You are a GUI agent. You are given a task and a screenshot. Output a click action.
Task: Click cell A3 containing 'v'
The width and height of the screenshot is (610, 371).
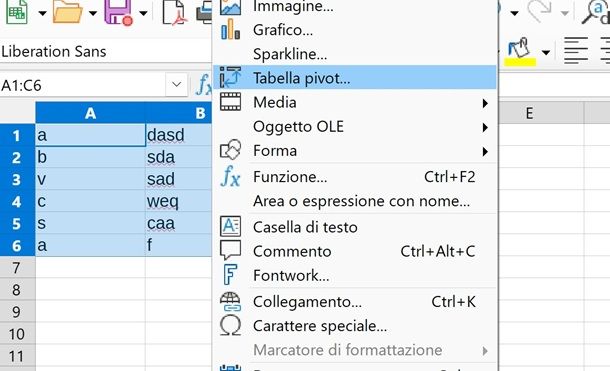point(90,179)
